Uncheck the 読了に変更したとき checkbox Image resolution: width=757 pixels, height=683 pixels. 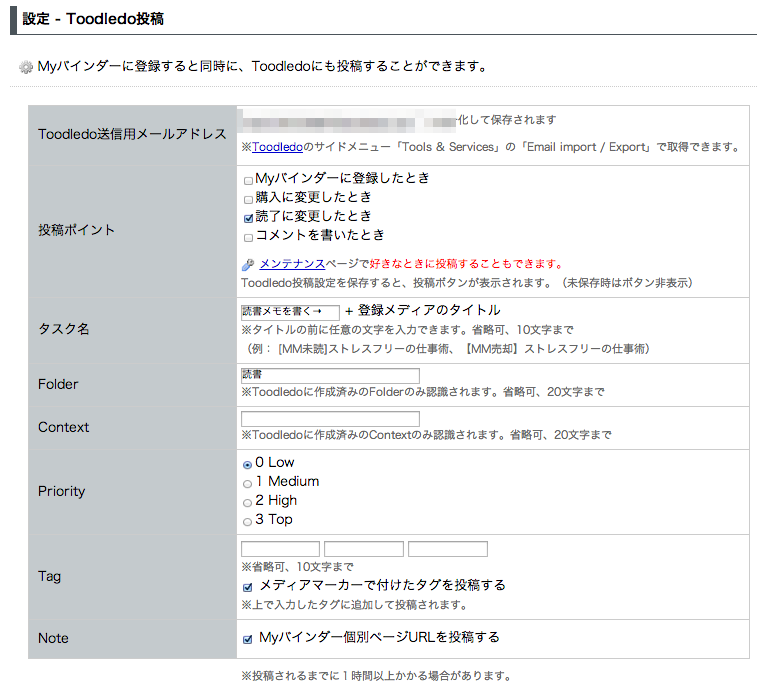coord(248,217)
